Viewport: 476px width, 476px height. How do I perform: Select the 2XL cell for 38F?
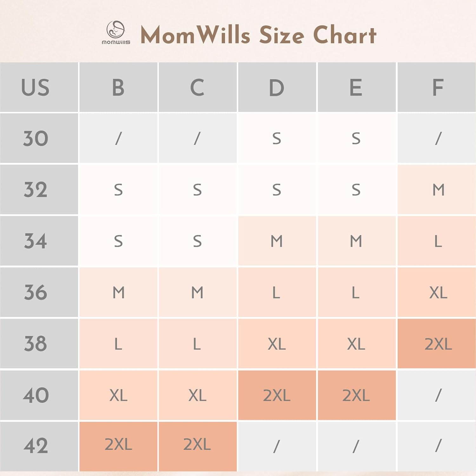[x=438, y=344]
